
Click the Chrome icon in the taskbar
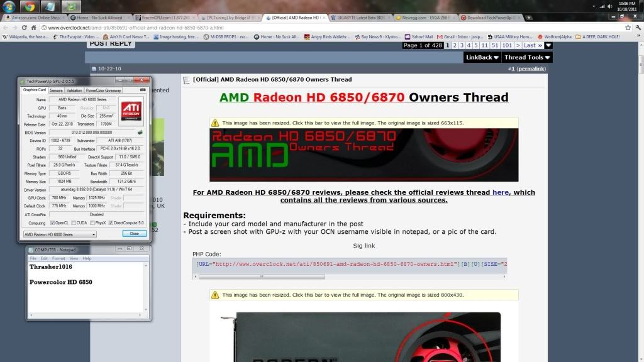click(x=30, y=6)
